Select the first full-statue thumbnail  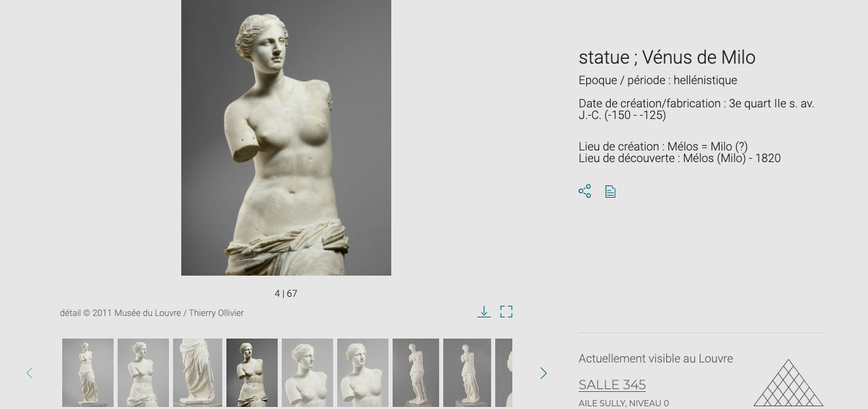[88, 373]
